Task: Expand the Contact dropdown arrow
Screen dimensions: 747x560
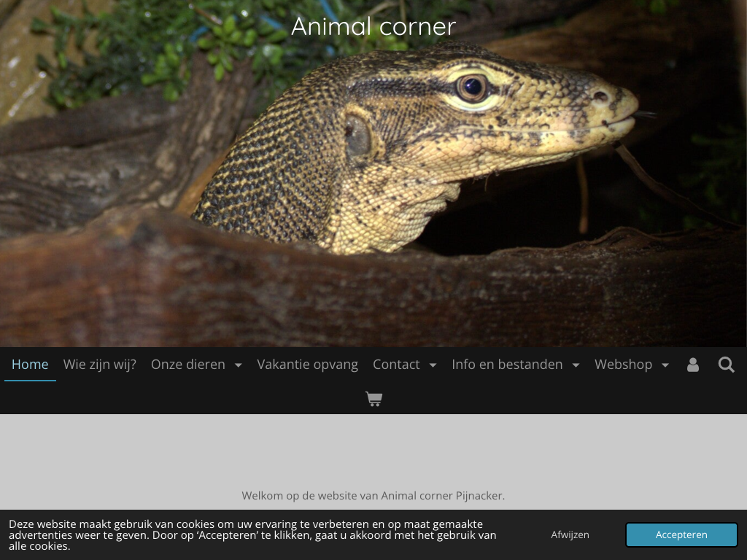Action: point(433,365)
